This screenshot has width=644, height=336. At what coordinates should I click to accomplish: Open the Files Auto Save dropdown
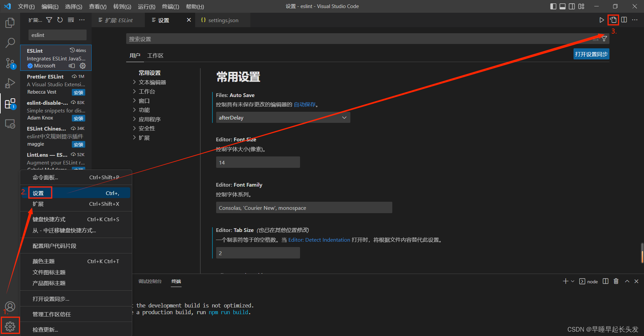[x=283, y=117]
